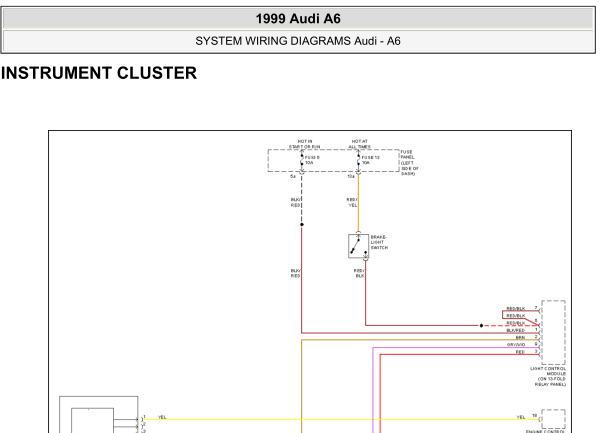Viewport: 601px width, 433px height.
Task: Click pin 1 on left component connector
Action: click(x=144, y=417)
